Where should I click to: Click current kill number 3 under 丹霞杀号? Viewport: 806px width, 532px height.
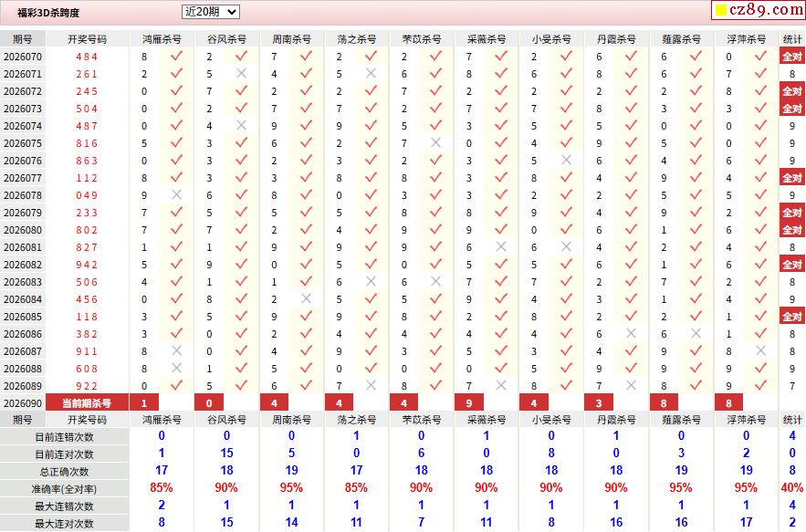pos(599,403)
